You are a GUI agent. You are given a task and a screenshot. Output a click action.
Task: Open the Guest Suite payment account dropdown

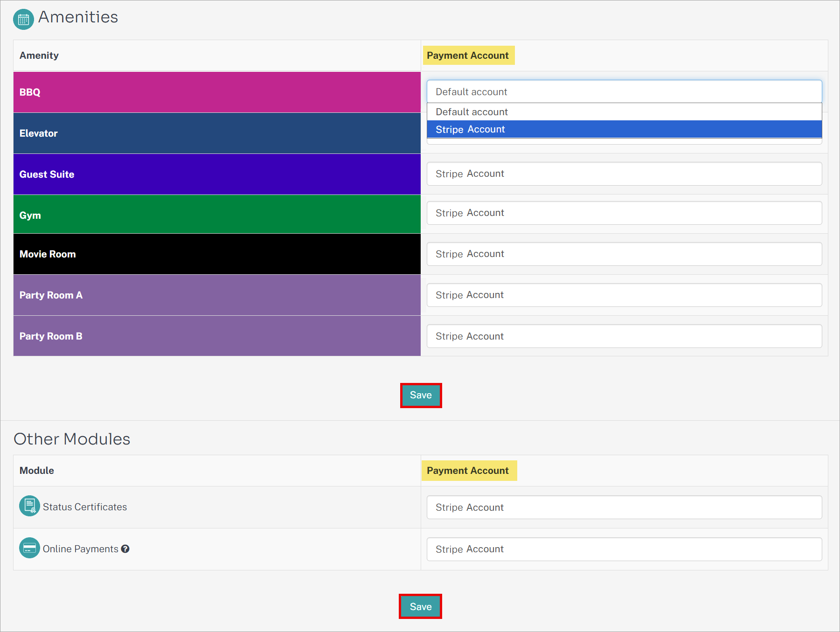[x=624, y=174]
